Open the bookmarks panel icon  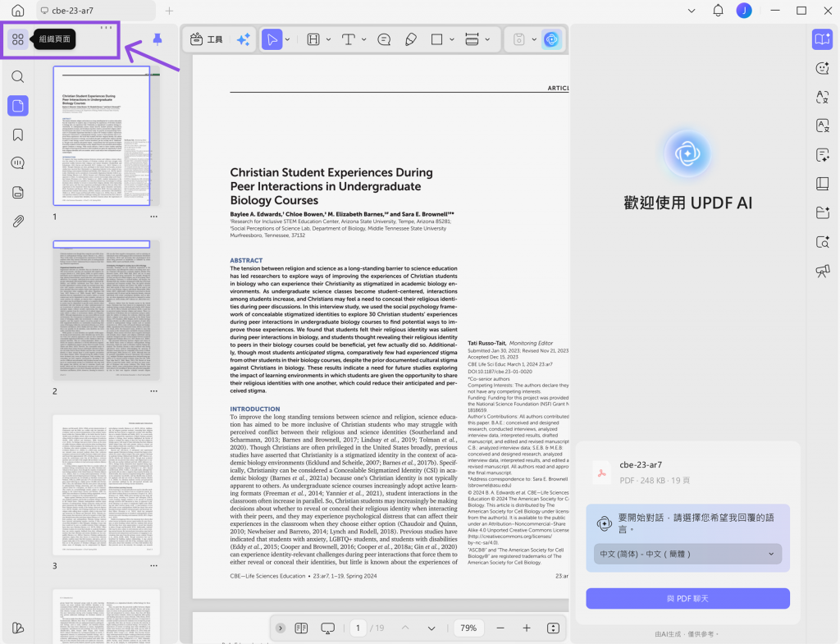[x=18, y=135]
